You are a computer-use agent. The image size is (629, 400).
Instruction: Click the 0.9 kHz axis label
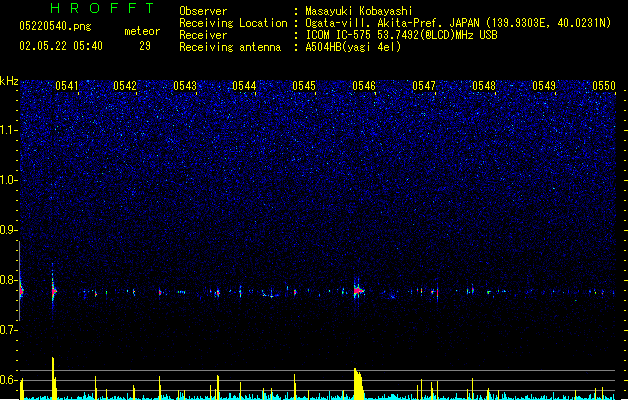pyautogui.click(x=9, y=230)
